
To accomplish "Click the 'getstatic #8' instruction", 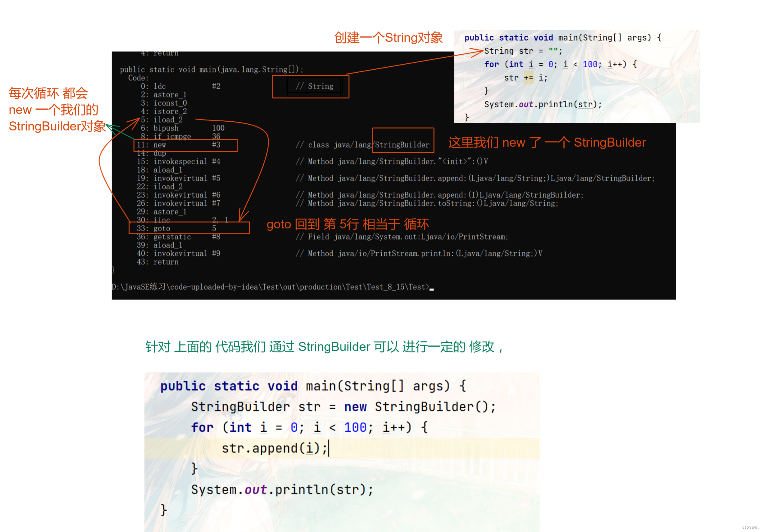I will pos(178,237).
